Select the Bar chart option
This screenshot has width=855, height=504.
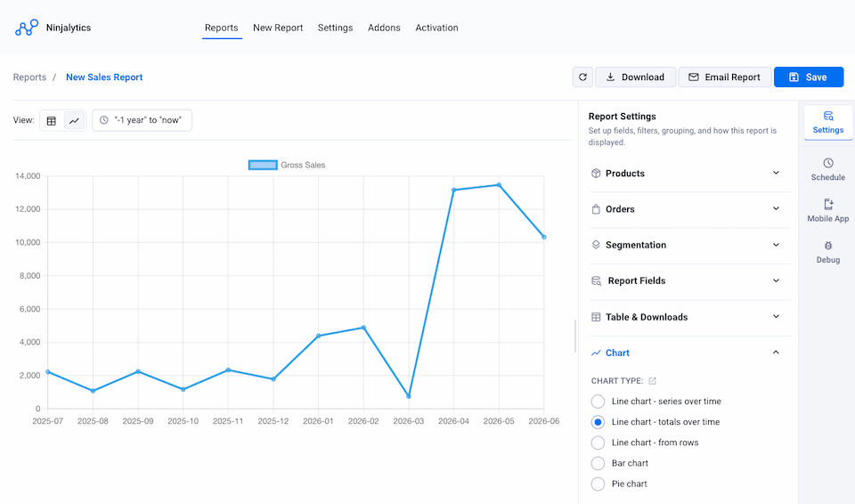coord(598,463)
